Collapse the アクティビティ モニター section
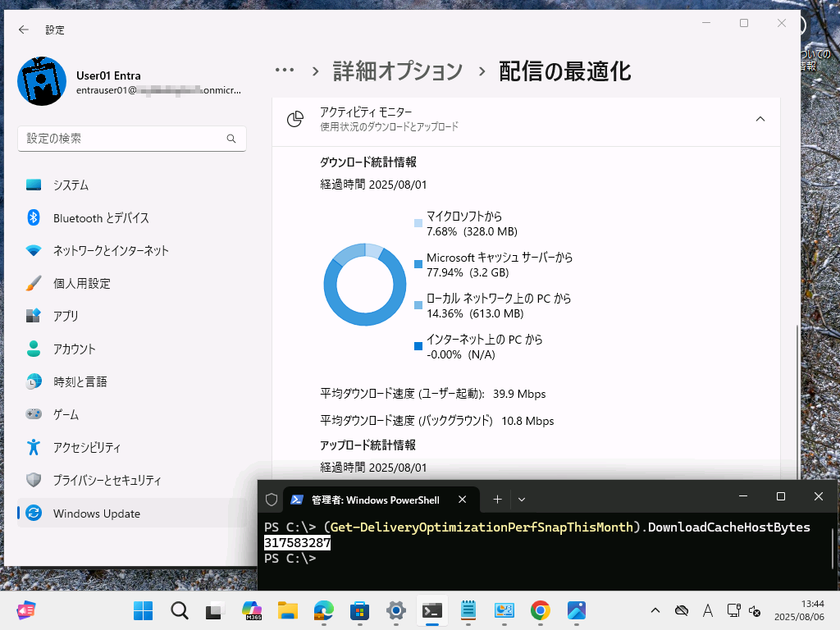The height and width of the screenshot is (630, 840). pos(760,118)
